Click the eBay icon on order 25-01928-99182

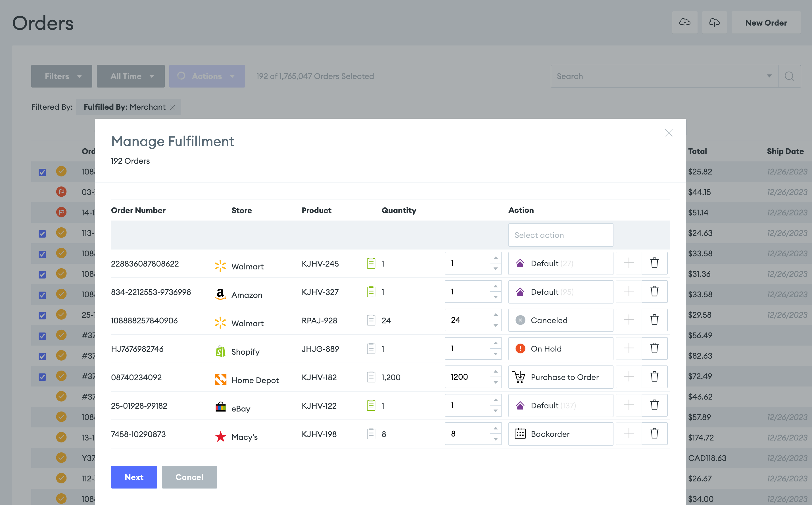coord(220,408)
